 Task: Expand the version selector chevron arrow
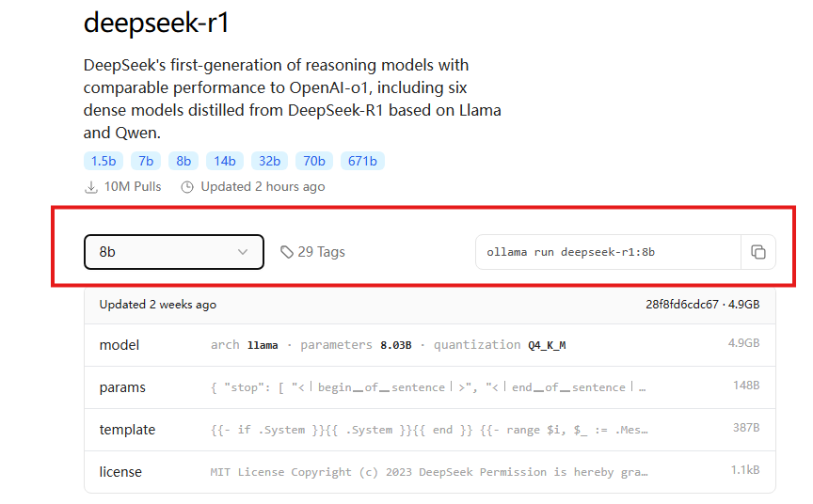[243, 252]
